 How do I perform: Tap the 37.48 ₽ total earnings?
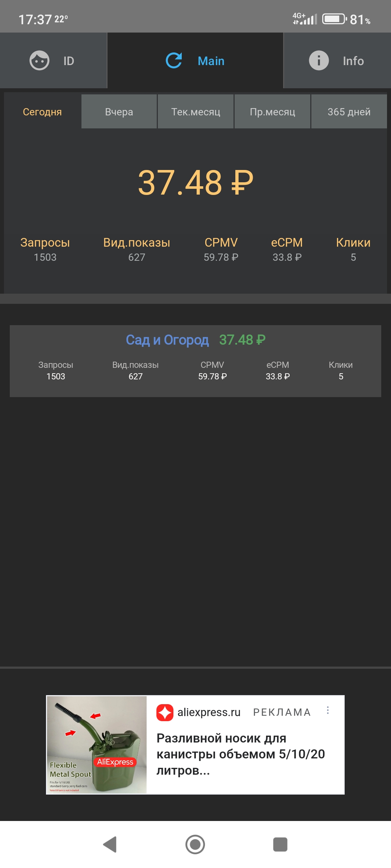tap(195, 182)
